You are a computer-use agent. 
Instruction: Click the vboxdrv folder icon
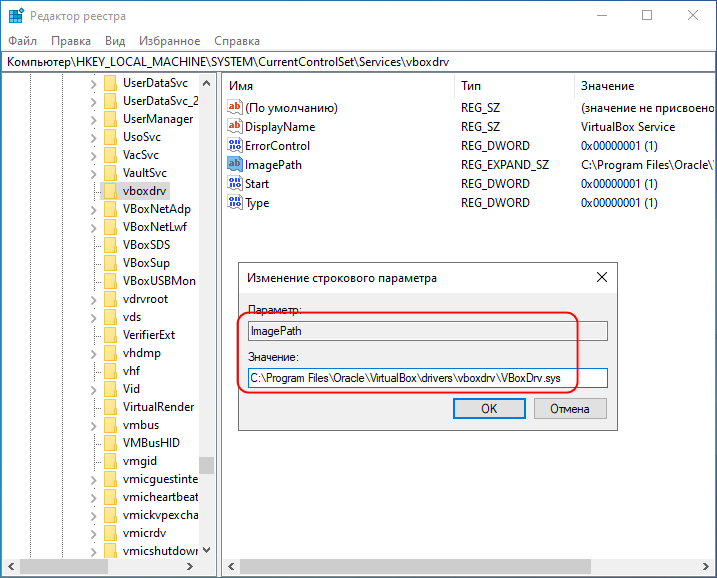[110, 191]
